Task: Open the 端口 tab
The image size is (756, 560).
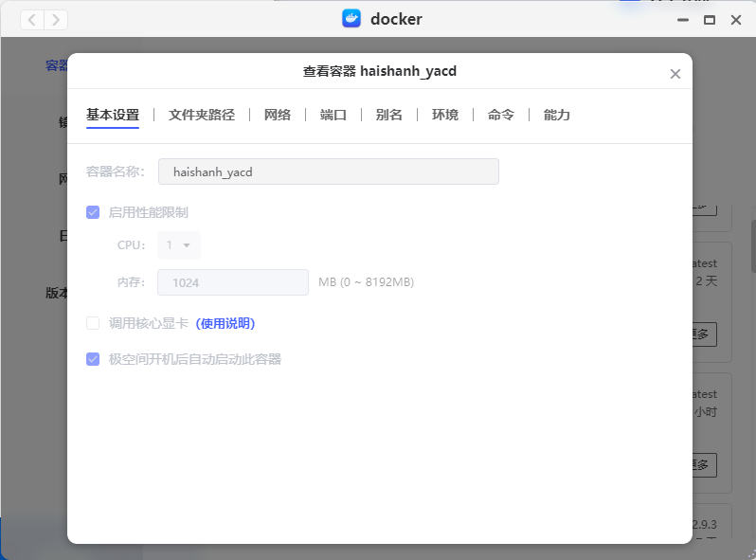Action: [x=333, y=115]
